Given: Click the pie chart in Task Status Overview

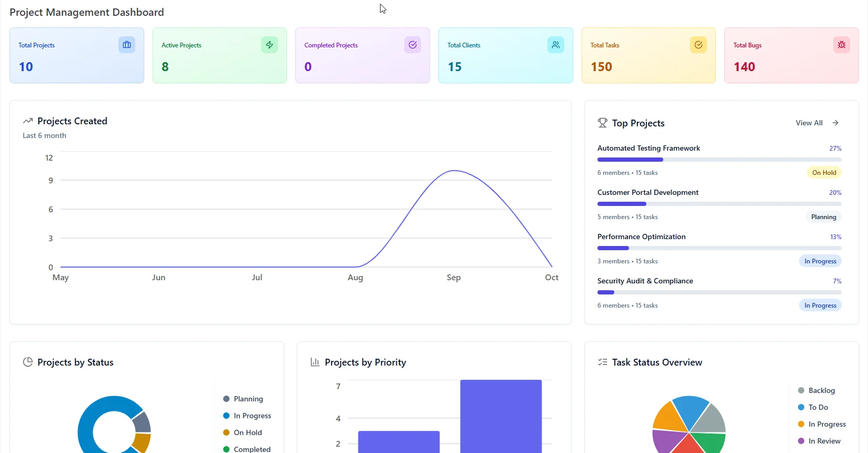Looking at the screenshot, I should [x=689, y=424].
